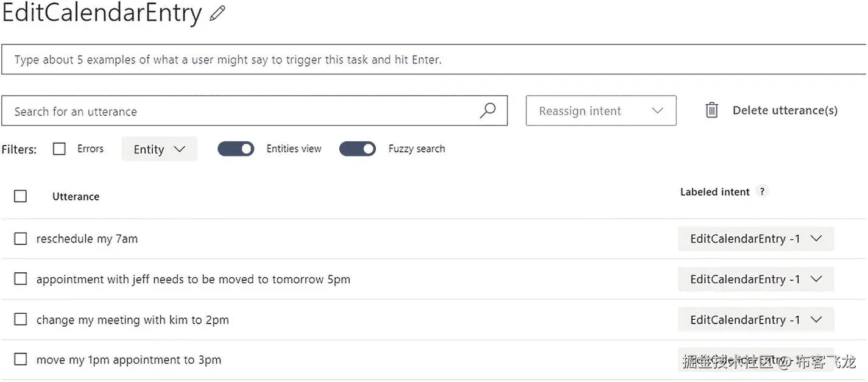
Task: Click the magnifier search icon
Action: coord(487,111)
